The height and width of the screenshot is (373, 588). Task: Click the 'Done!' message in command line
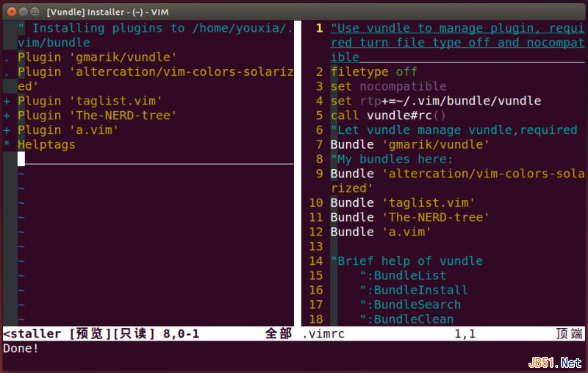21,349
